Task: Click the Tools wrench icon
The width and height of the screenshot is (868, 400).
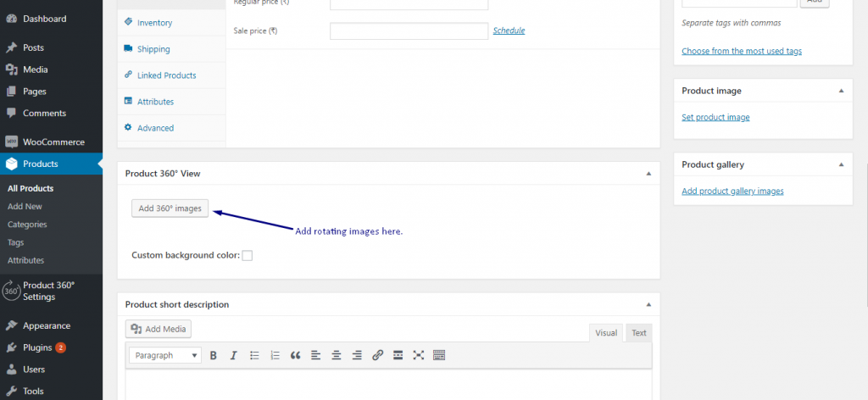Action: coord(11,392)
